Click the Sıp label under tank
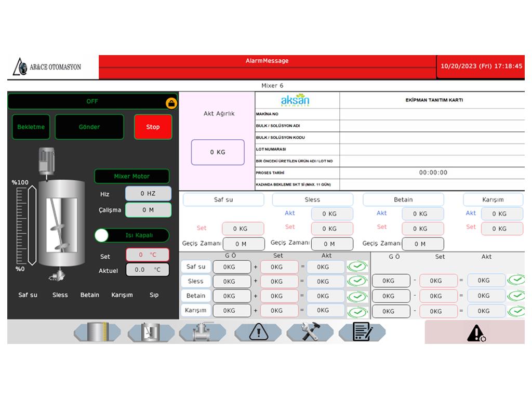The width and height of the screenshot is (532, 399). click(154, 295)
